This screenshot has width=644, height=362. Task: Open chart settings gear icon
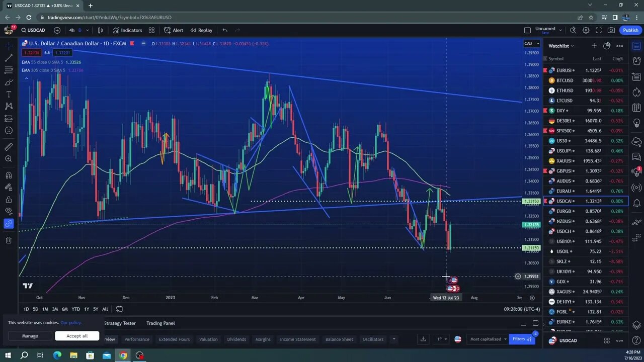point(586,30)
